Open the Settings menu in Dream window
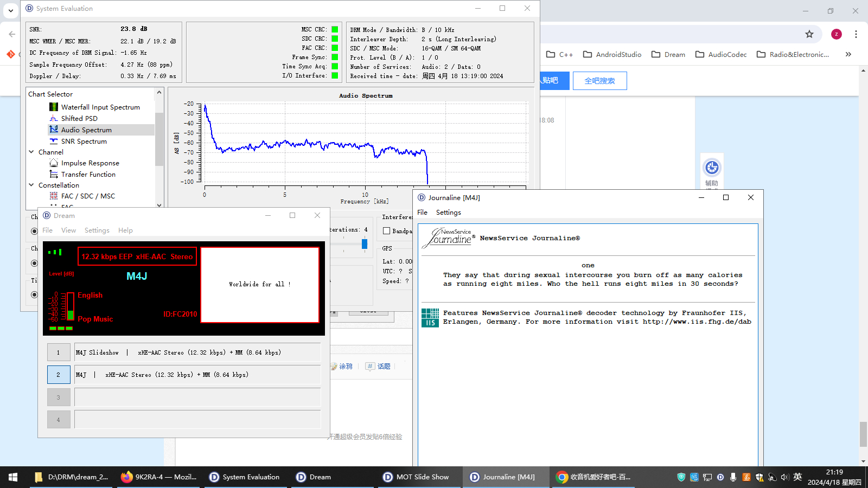Image resolution: width=868 pixels, height=488 pixels. point(97,230)
